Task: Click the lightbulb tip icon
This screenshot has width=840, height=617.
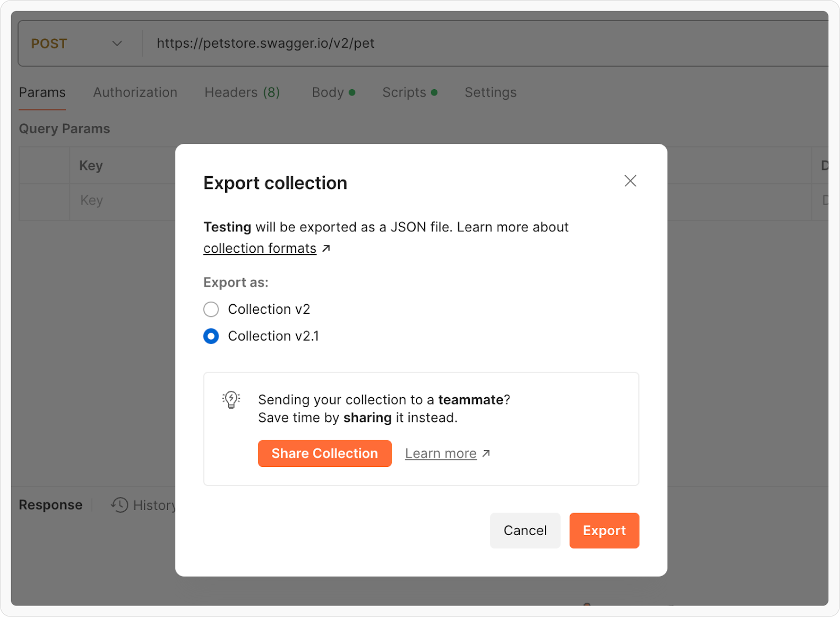Action: (x=231, y=400)
